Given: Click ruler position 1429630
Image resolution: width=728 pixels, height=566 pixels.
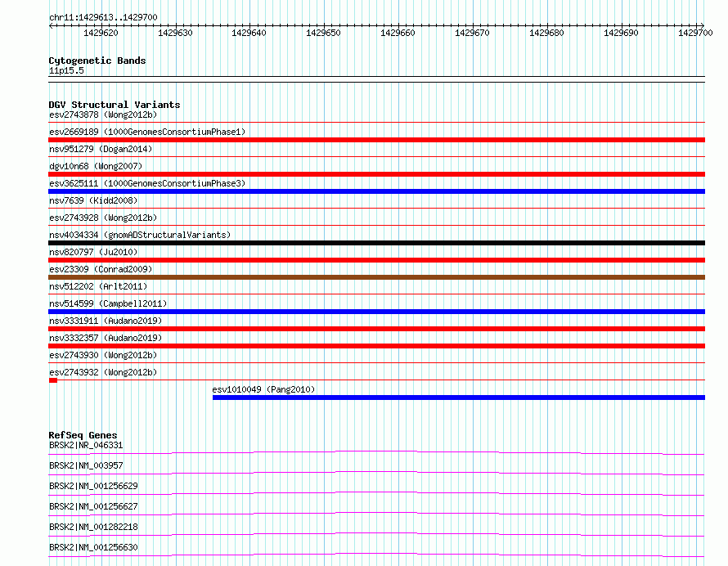Looking at the screenshot, I should coord(175,33).
